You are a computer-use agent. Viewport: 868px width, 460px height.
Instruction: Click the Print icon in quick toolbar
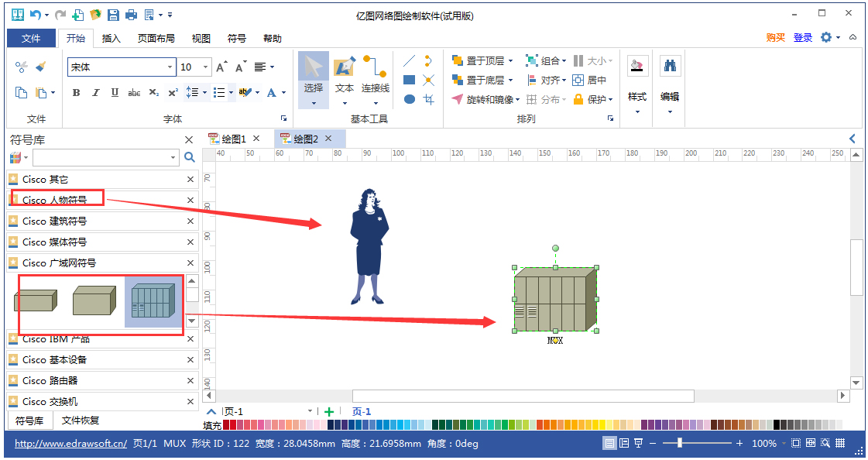tap(131, 15)
